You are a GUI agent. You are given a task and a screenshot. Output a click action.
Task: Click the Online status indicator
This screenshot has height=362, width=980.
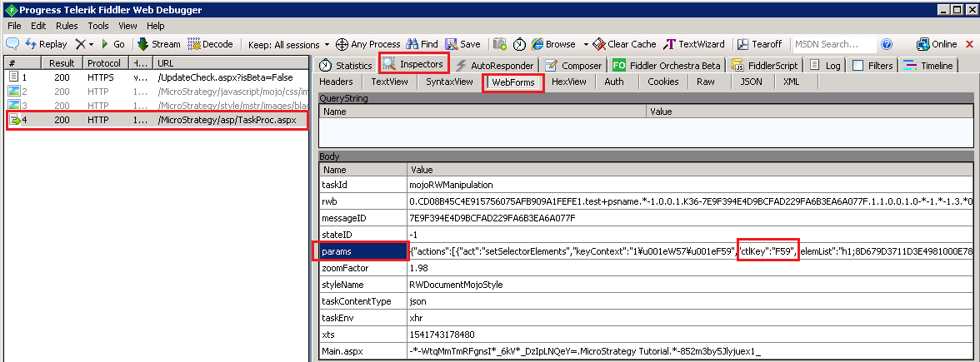[x=937, y=44]
